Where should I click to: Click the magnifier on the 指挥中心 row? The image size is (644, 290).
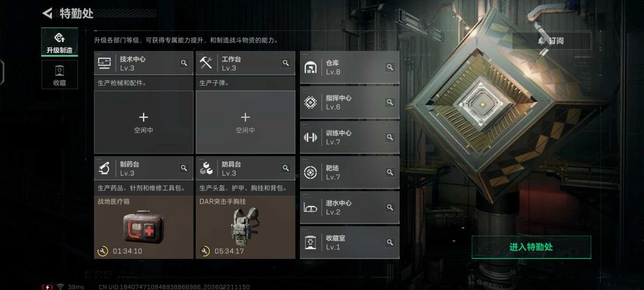[x=390, y=102]
